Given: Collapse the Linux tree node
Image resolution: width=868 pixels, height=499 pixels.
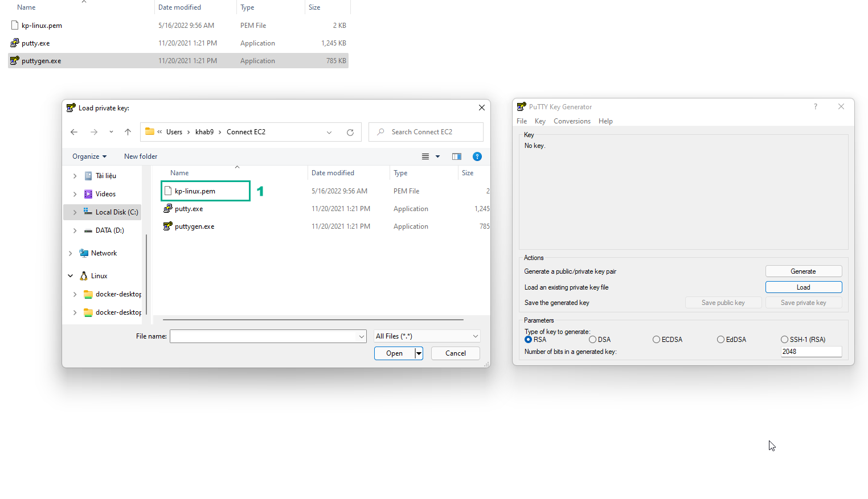Looking at the screenshot, I should click(70, 276).
